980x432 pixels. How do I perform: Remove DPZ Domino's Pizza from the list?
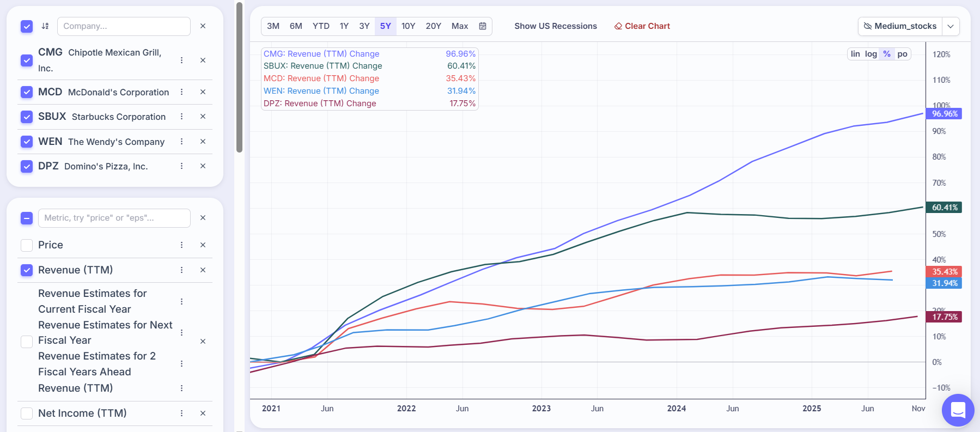coord(203,166)
